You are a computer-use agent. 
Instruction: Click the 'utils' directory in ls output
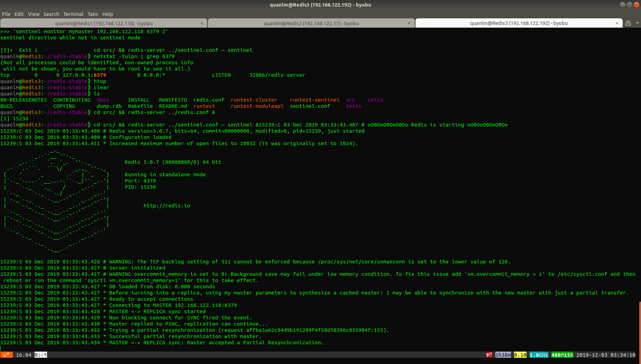pos(375,100)
